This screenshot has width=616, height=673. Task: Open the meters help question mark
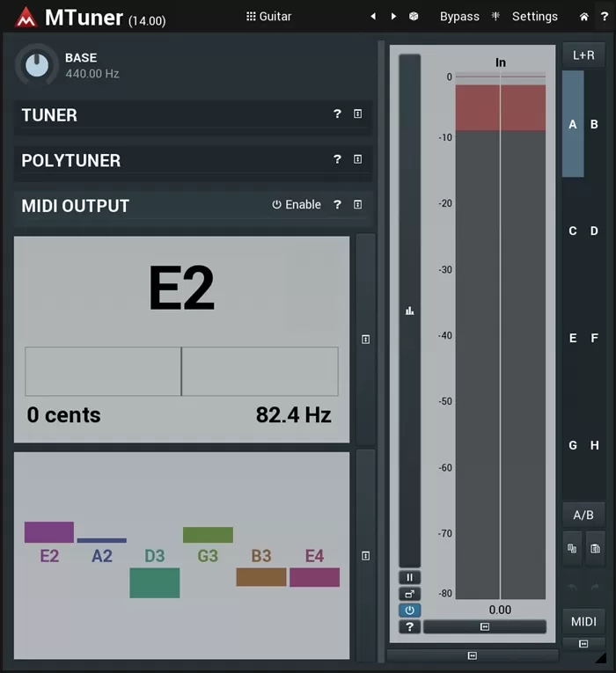click(x=409, y=626)
